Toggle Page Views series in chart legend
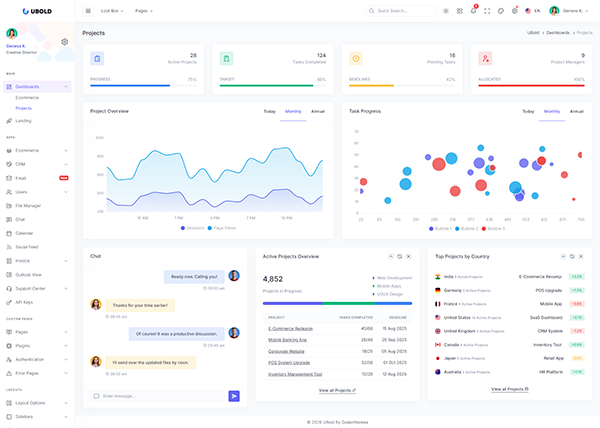Image resolution: width=600 pixels, height=428 pixels. point(223,228)
